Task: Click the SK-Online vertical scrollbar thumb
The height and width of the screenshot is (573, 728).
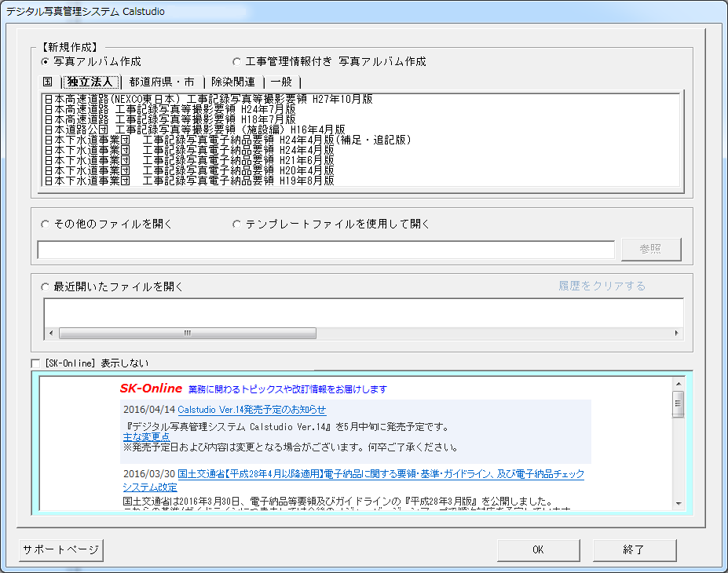Action: (x=679, y=403)
